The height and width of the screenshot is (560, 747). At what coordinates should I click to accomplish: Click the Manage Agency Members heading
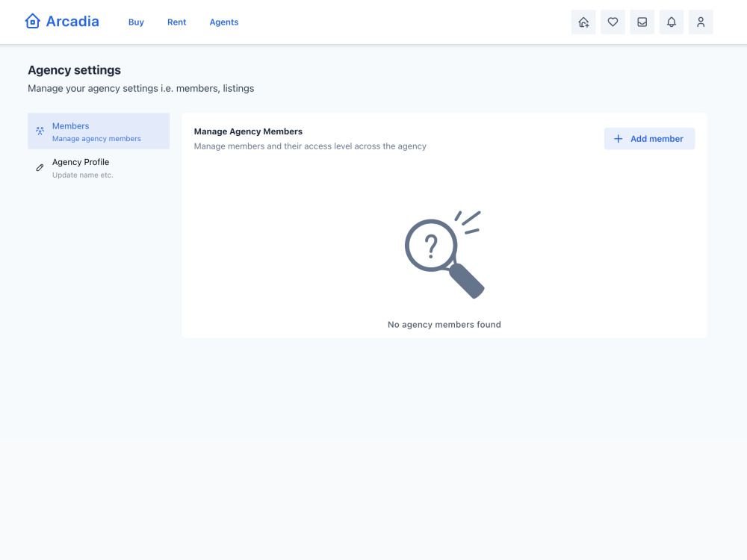[248, 131]
